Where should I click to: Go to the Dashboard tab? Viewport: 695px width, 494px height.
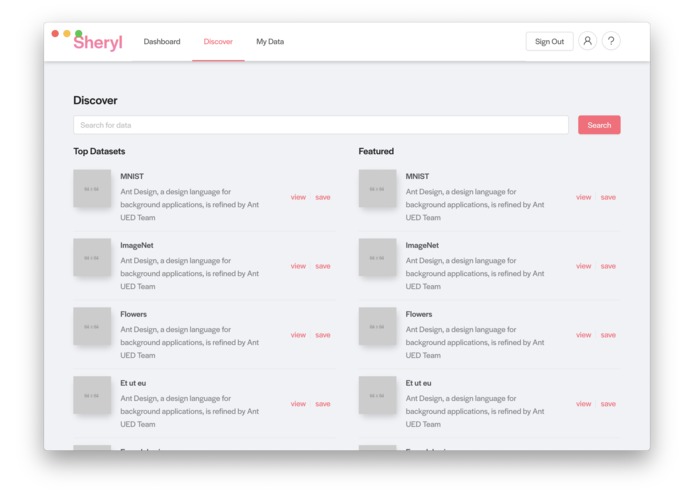point(162,41)
